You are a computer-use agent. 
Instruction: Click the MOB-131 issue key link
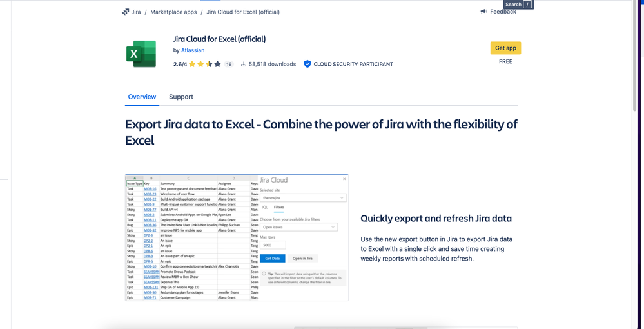tap(151, 287)
